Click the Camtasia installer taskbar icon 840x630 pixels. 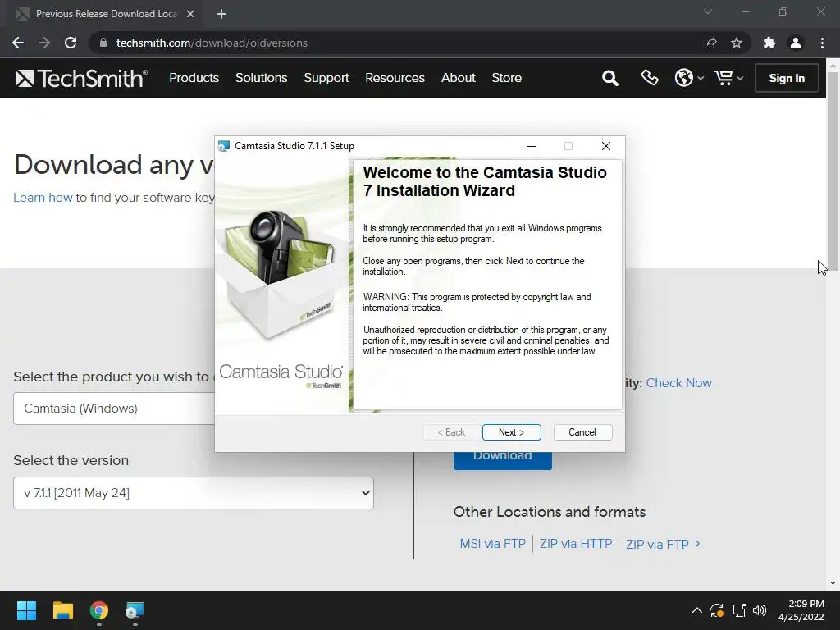(x=135, y=610)
